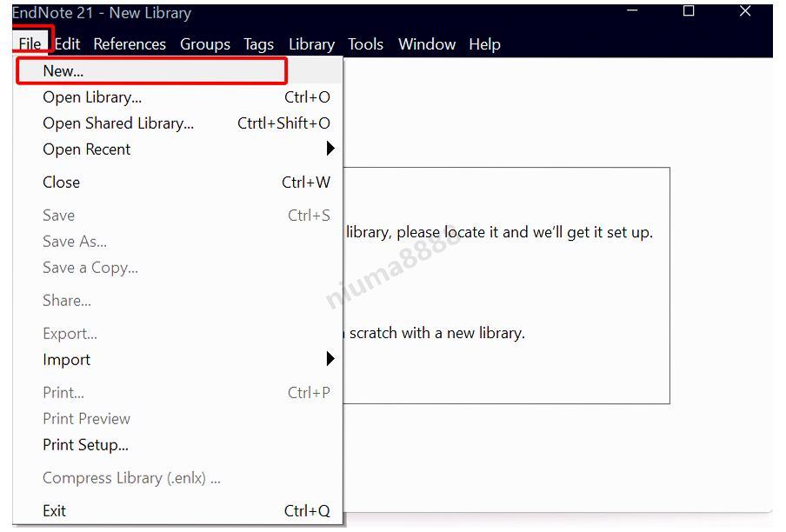Click Save a Copy... entry

178,267
